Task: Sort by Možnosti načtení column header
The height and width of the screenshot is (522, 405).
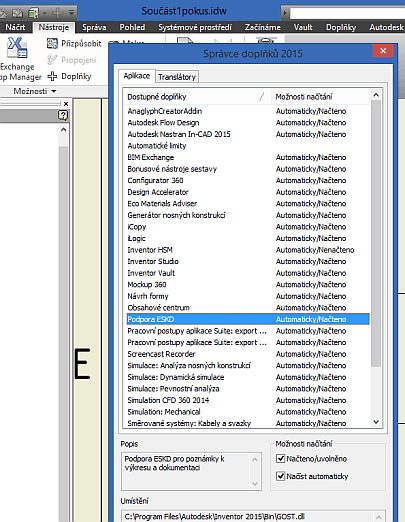Action: click(x=320, y=97)
